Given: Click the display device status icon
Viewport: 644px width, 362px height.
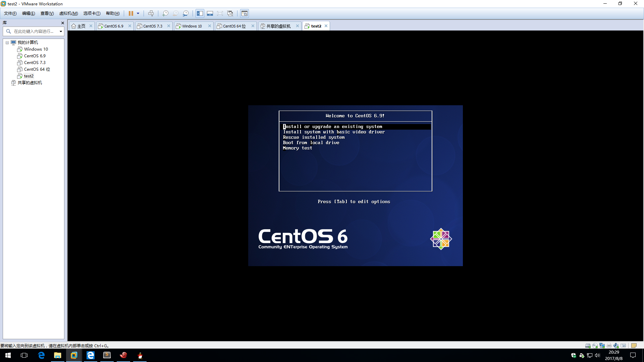Looking at the screenshot, I should click(x=623, y=346).
